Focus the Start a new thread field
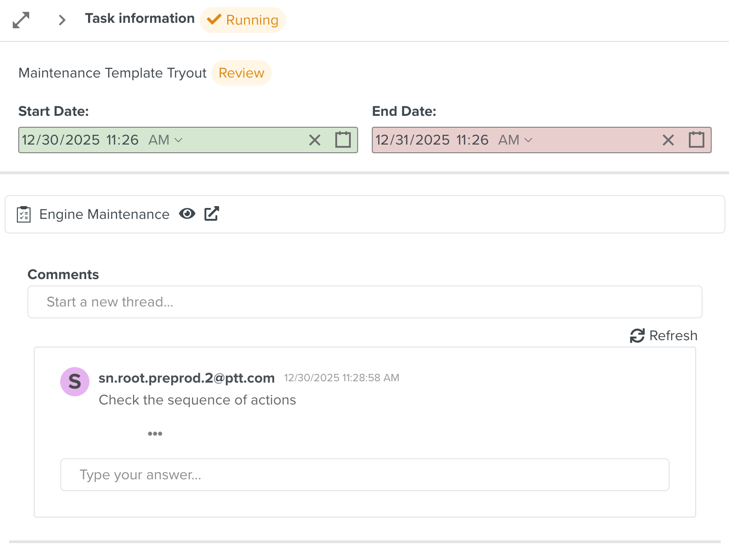The image size is (729, 560). tap(364, 302)
